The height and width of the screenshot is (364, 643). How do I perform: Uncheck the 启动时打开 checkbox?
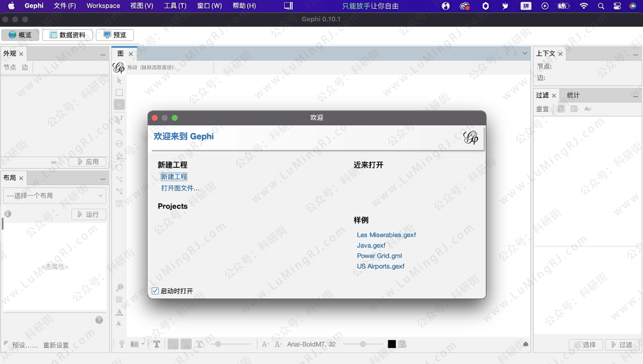(x=155, y=291)
